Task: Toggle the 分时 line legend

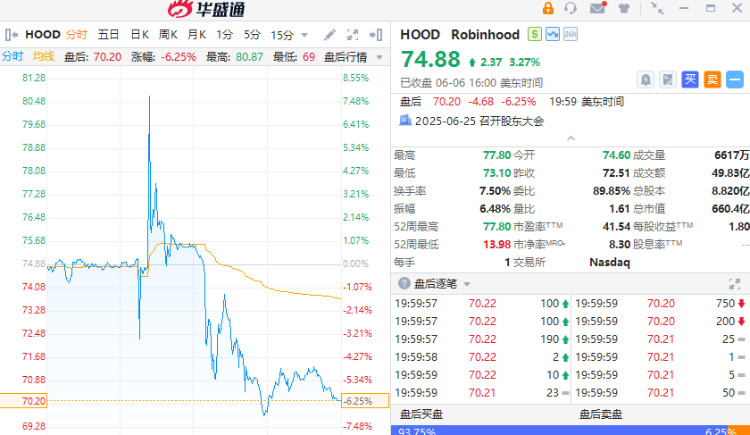Action: click(12, 56)
